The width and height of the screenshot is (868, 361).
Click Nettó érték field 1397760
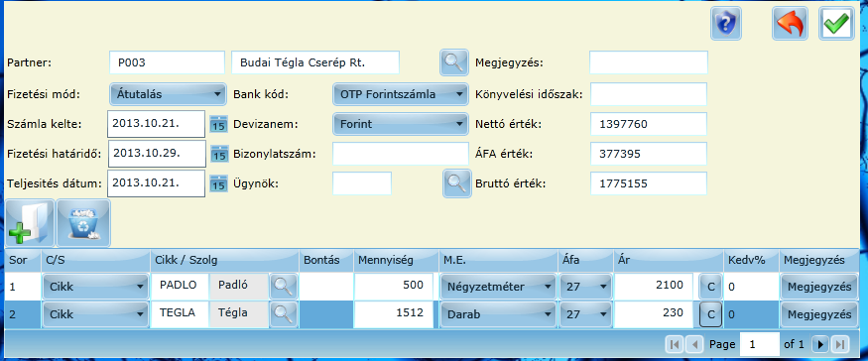tap(649, 124)
